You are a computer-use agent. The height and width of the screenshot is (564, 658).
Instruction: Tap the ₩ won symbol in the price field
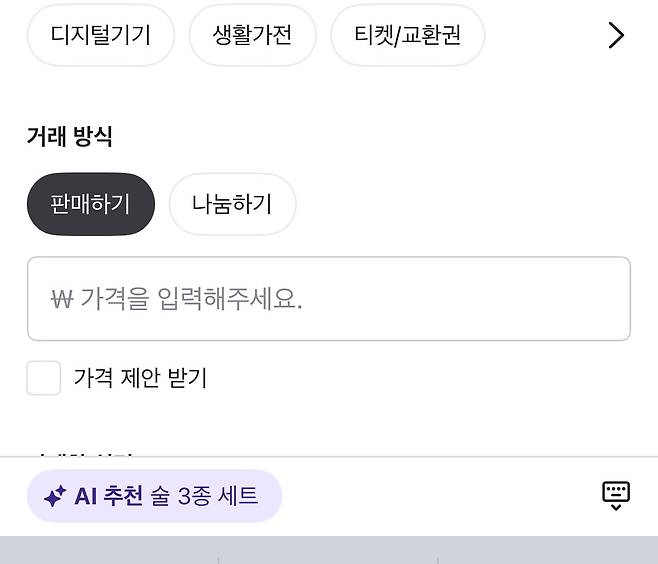pyautogui.click(x=62, y=299)
